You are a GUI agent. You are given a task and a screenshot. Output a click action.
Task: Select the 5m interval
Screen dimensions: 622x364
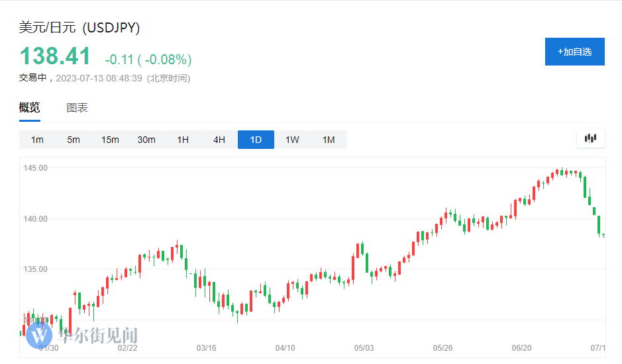(73, 140)
